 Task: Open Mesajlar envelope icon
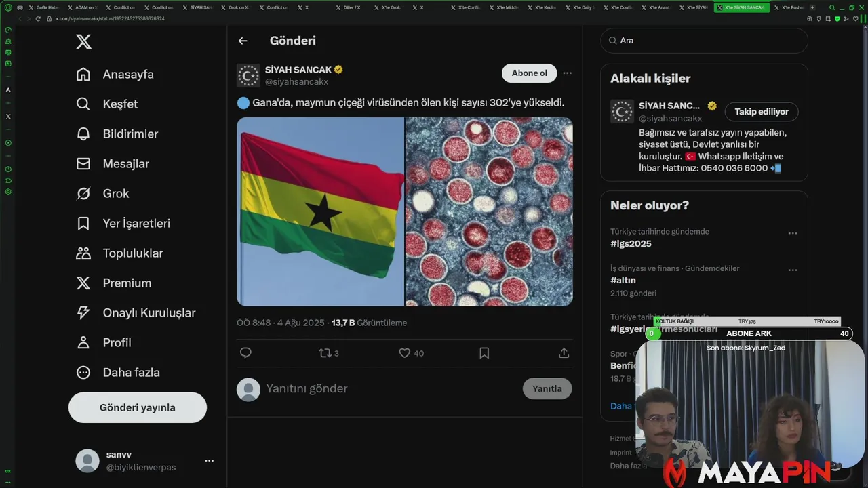point(83,164)
